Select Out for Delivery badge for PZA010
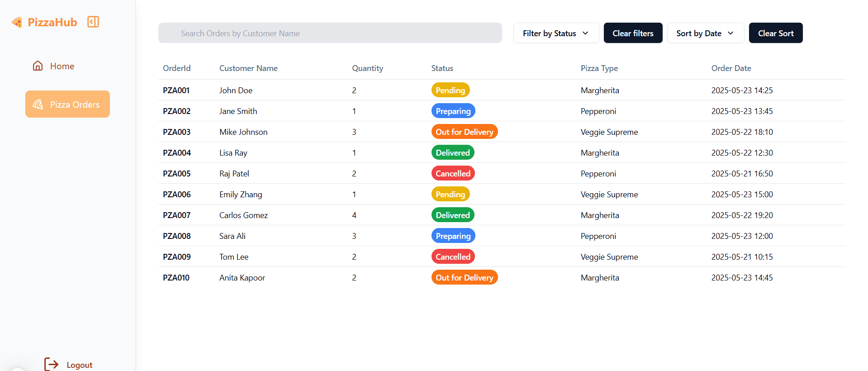Screen dimensions: 868x371 pos(465,277)
